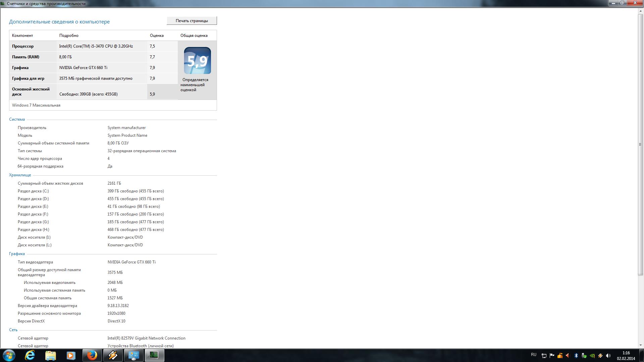
Task: Click the Раздел диска (H:) row
Action: [91, 230]
